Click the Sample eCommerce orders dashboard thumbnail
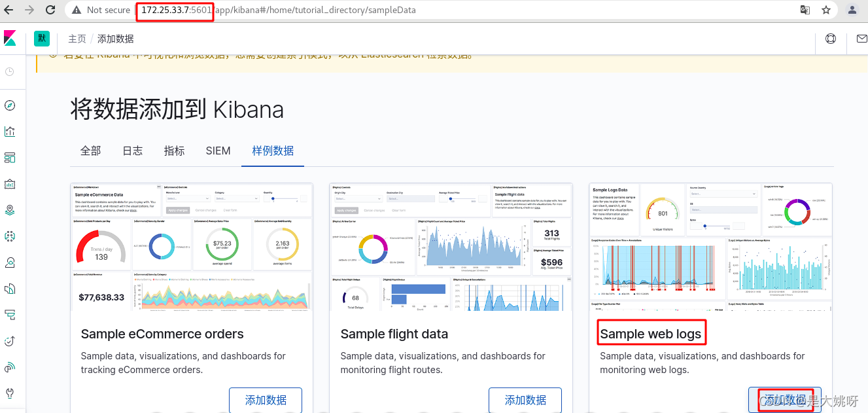868x413 pixels. [190, 246]
